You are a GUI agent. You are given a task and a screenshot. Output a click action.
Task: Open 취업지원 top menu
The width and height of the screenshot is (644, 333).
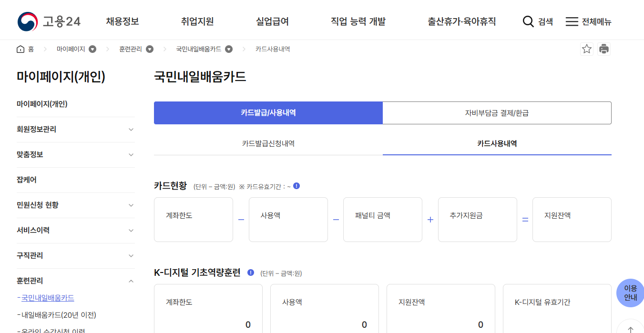(197, 21)
